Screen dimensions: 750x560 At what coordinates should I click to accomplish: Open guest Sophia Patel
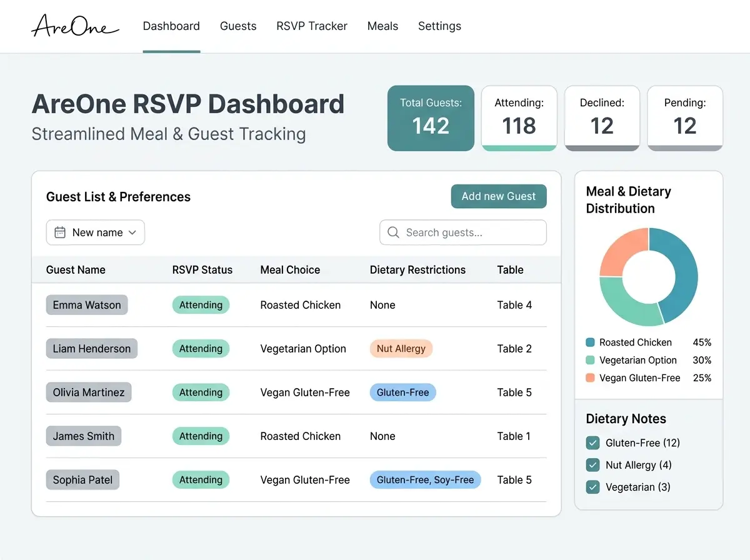[83, 480]
